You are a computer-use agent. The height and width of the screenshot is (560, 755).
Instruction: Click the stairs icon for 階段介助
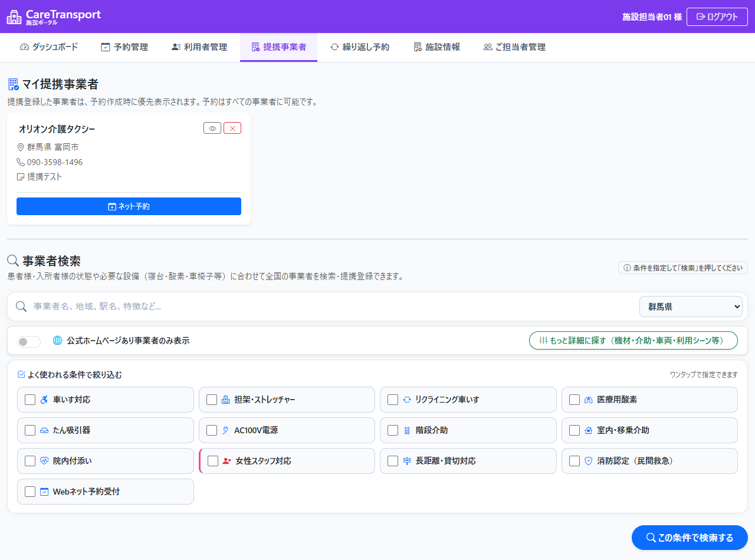pyautogui.click(x=406, y=430)
